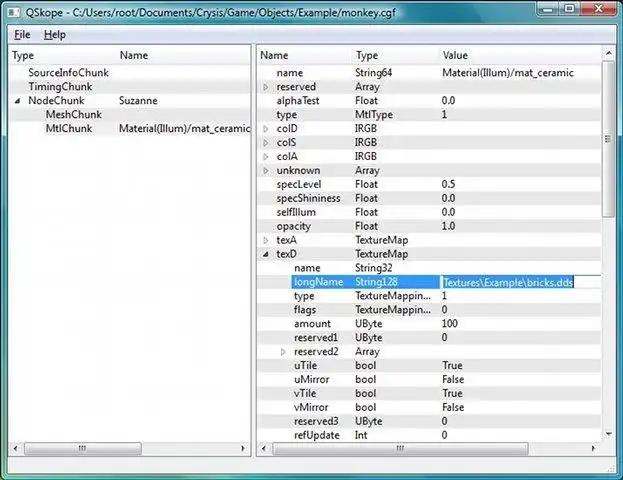Expand the unknown Array row
The width and height of the screenshot is (623, 480).
[x=266, y=170]
